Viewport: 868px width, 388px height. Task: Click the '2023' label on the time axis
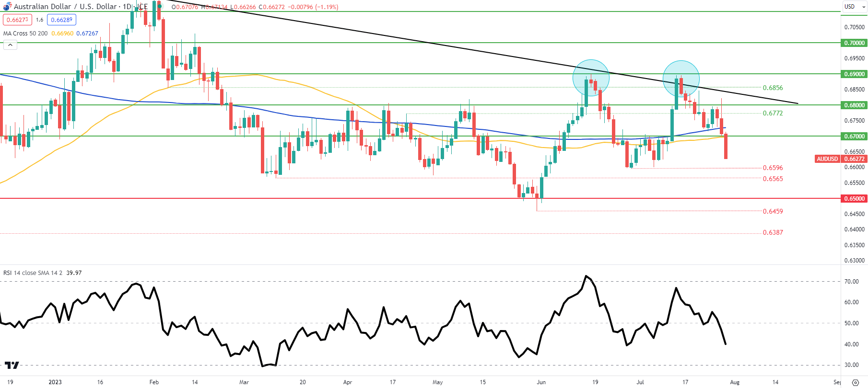pos(55,382)
